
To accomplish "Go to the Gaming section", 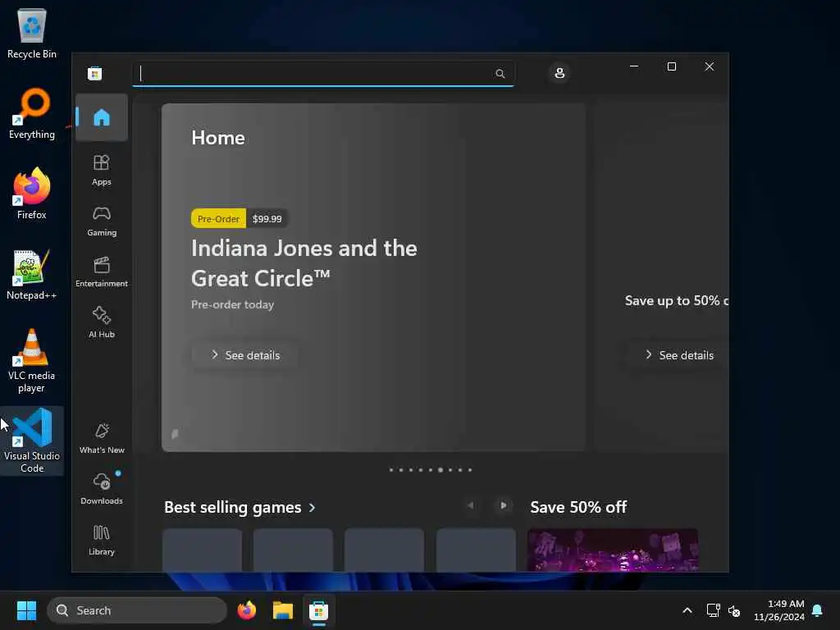I will coord(101,221).
